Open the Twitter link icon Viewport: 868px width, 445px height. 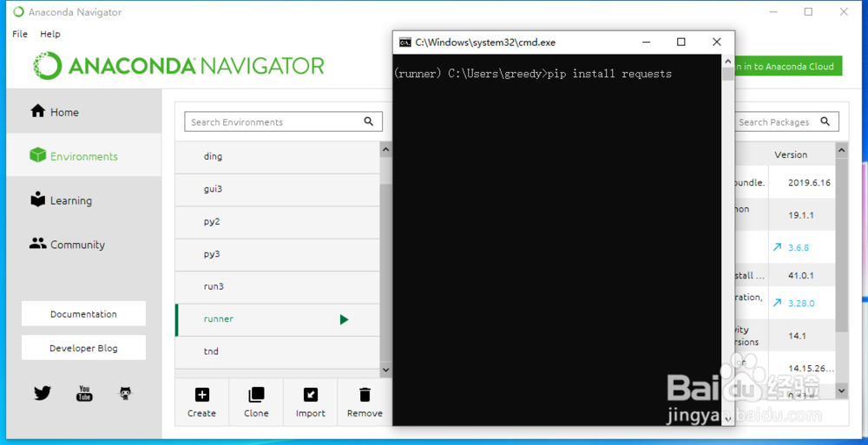click(43, 393)
